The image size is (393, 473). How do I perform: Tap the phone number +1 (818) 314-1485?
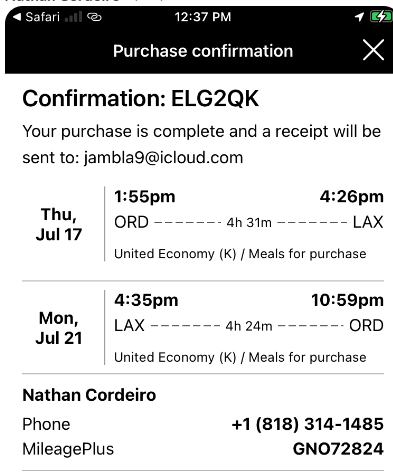308,424
